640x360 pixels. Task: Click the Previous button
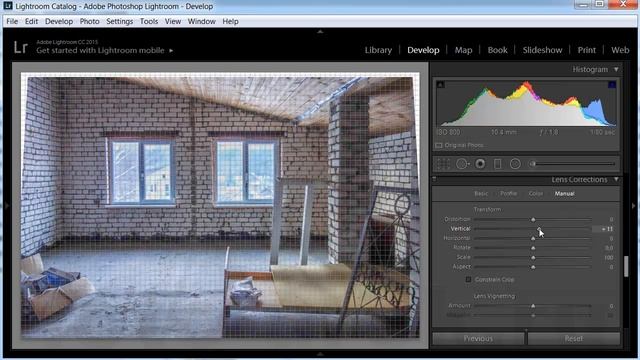tap(478, 338)
